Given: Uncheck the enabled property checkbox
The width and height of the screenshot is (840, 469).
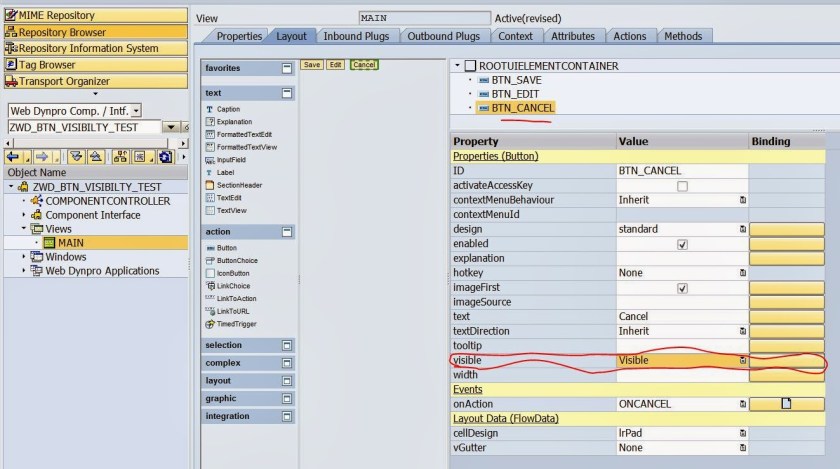Looking at the screenshot, I should [682, 244].
